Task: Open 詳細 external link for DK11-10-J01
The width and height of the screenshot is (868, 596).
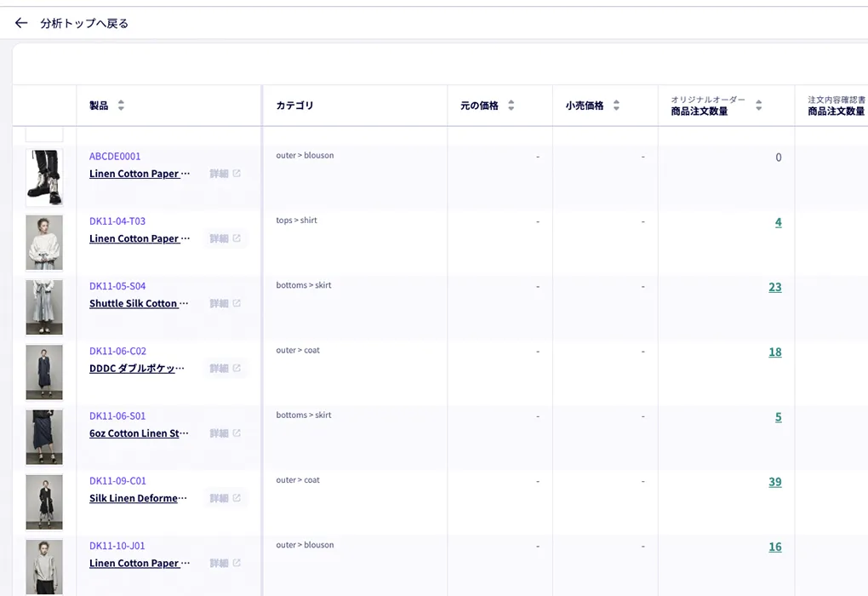Action: coord(226,563)
